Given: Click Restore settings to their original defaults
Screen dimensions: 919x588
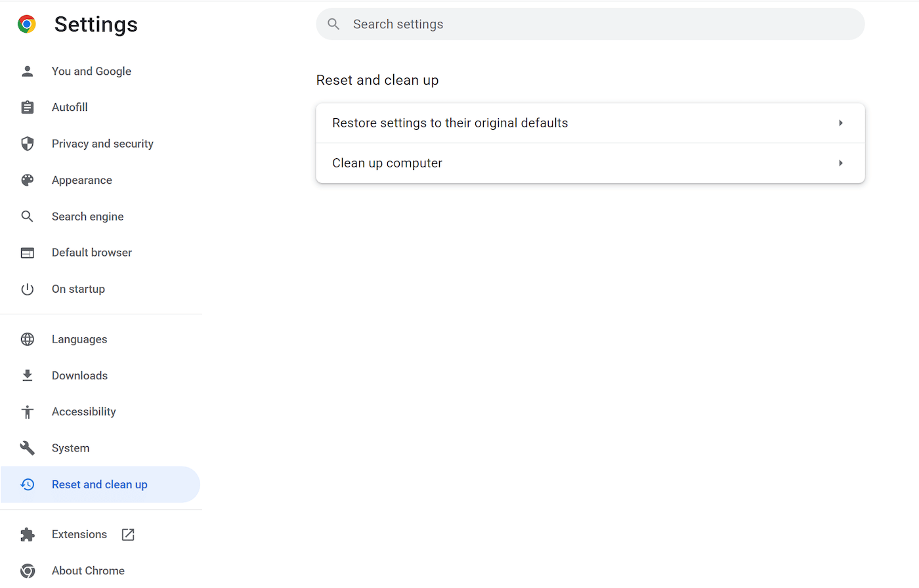Looking at the screenshot, I should coord(450,123).
